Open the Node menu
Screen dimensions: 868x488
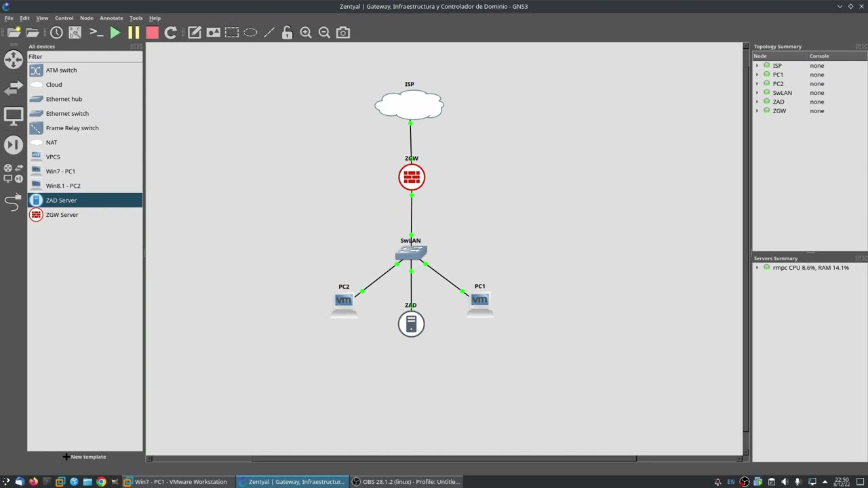[87, 18]
